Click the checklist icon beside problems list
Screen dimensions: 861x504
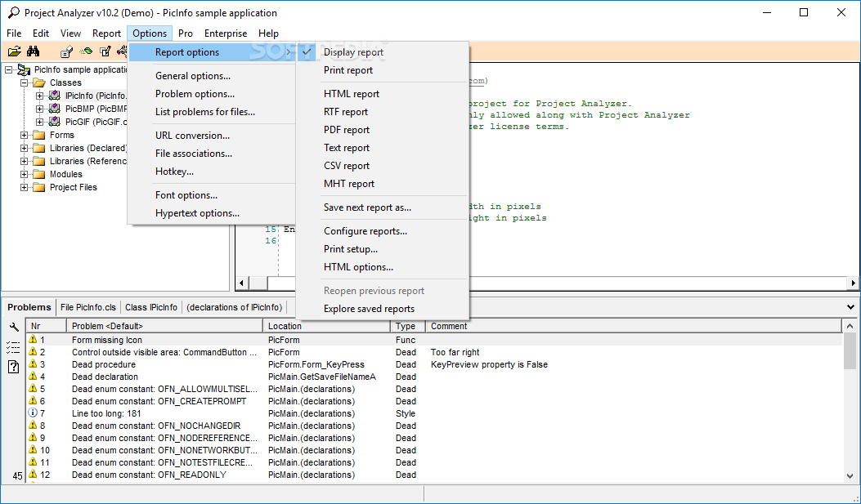(x=13, y=347)
